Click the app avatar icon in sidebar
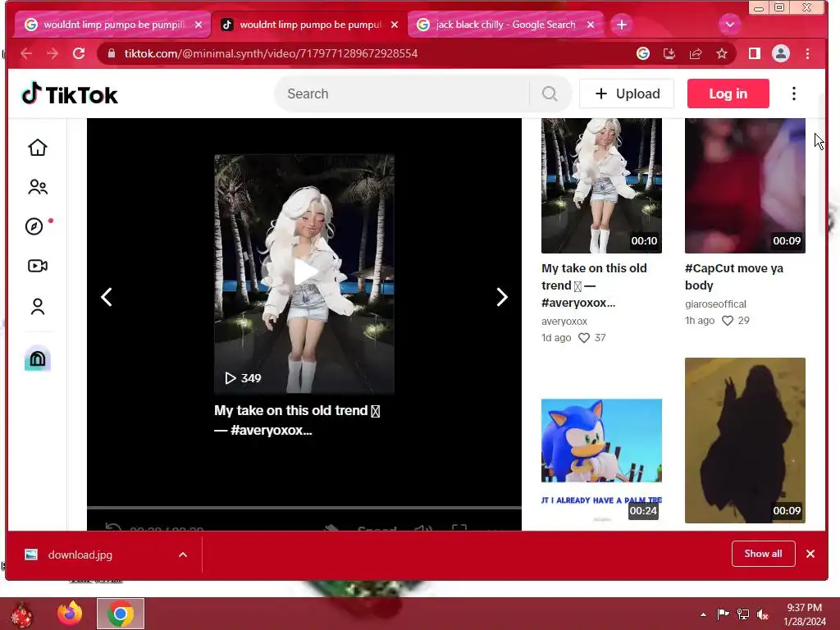The width and height of the screenshot is (840, 630). [38, 358]
